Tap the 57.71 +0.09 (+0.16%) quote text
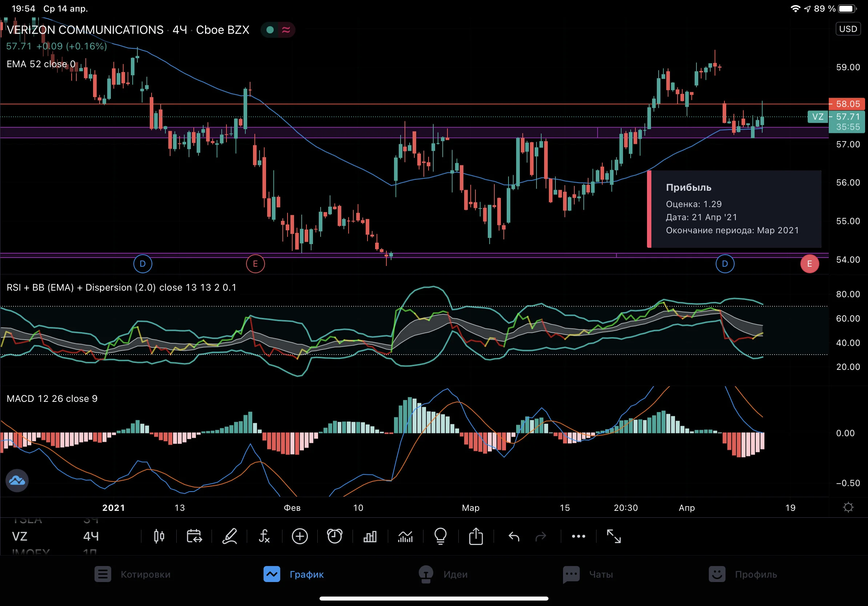Image resolution: width=868 pixels, height=606 pixels. point(57,46)
